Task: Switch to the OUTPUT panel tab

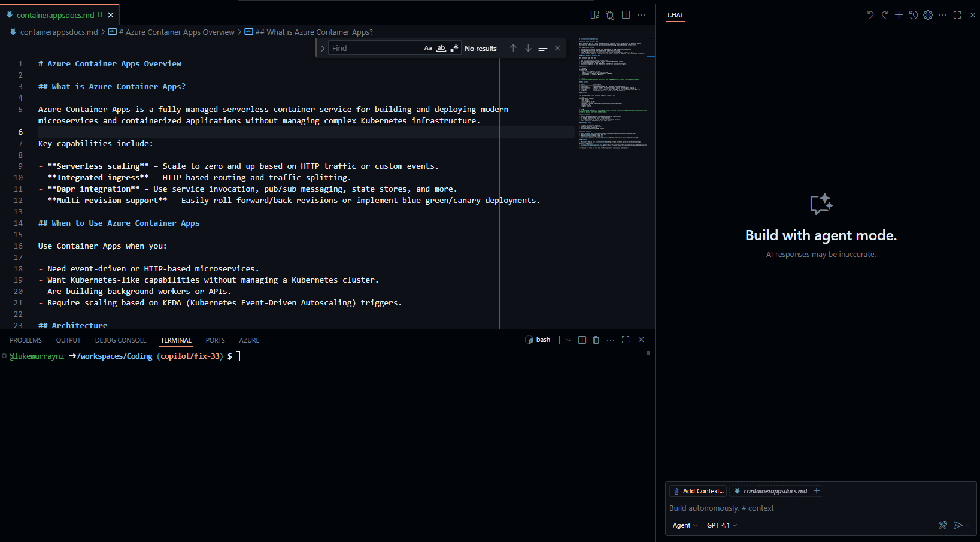Action: (68, 340)
